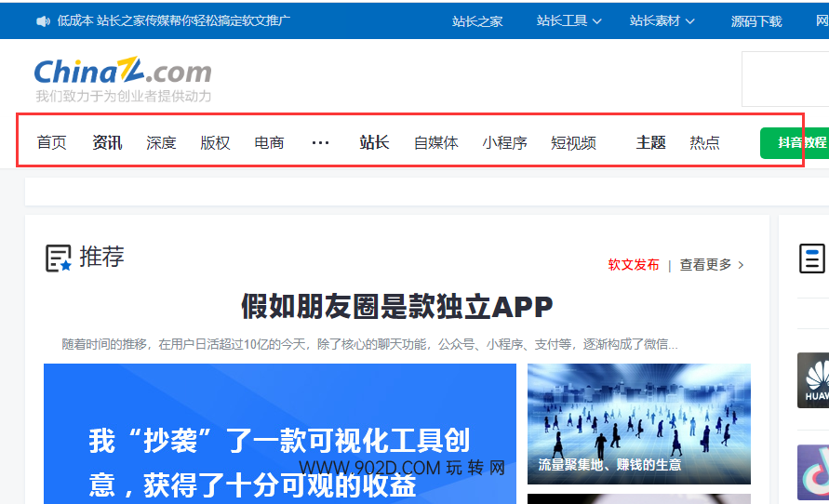Open 查看更多 recommended articles

[x=711, y=265]
